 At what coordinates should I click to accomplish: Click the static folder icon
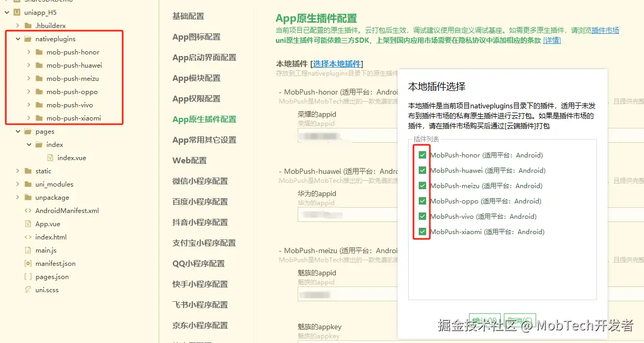(x=28, y=171)
